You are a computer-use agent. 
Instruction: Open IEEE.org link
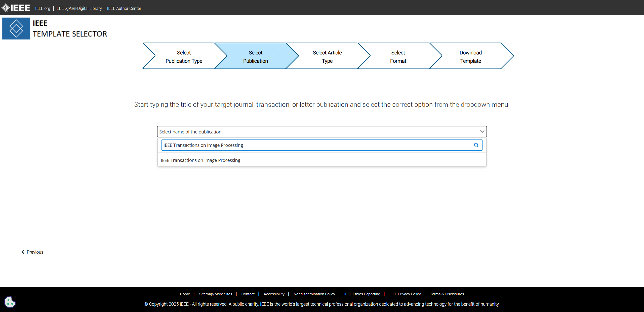pos(43,8)
